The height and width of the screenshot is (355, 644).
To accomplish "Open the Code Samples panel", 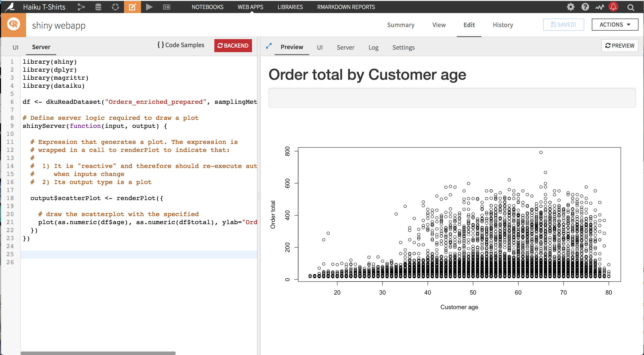I will click(x=181, y=45).
